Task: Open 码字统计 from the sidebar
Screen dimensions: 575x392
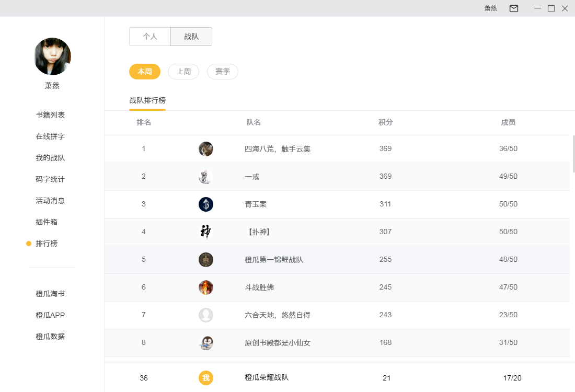Action: 50,179
